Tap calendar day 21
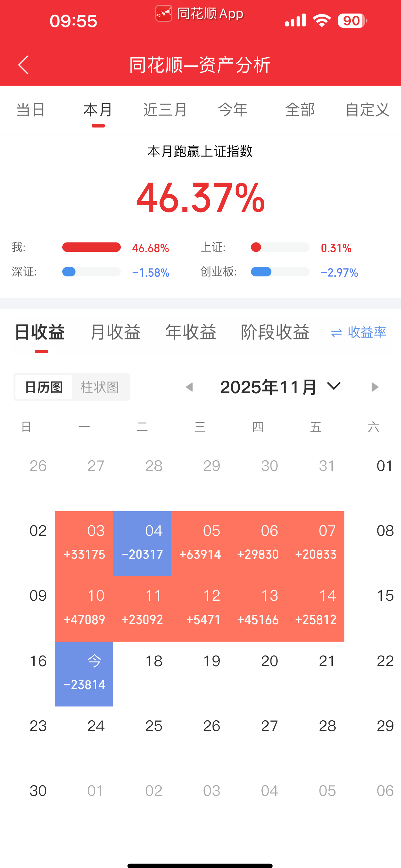Image resolution: width=401 pixels, height=868 pixels. [327, 661]
